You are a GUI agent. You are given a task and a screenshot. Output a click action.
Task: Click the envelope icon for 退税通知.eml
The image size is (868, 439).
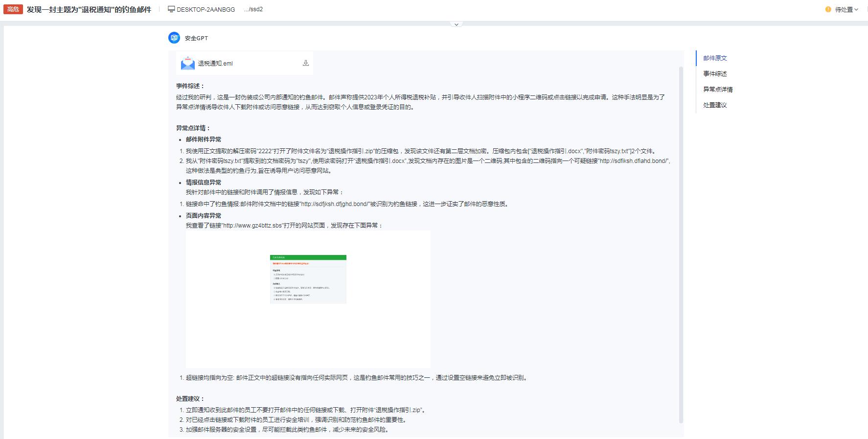(187, 63)
